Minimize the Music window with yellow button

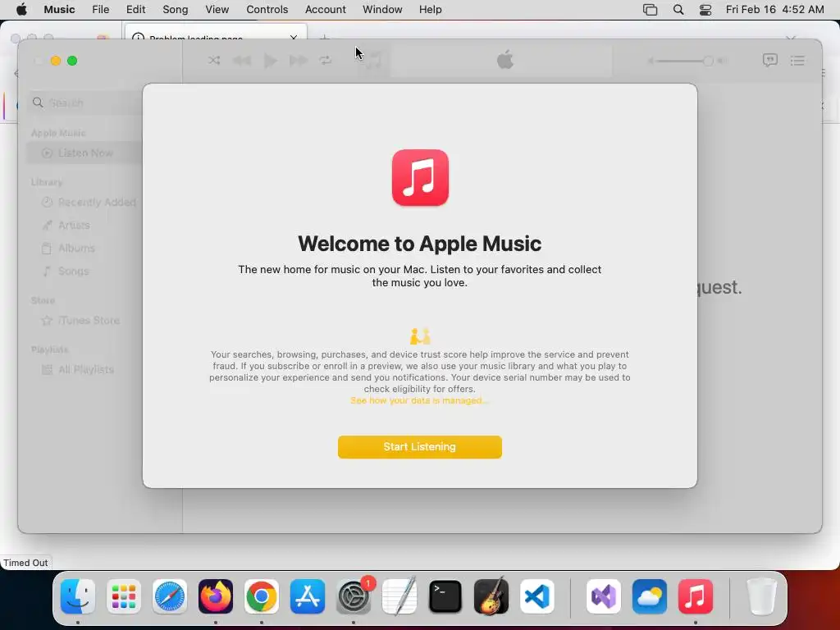56,61
